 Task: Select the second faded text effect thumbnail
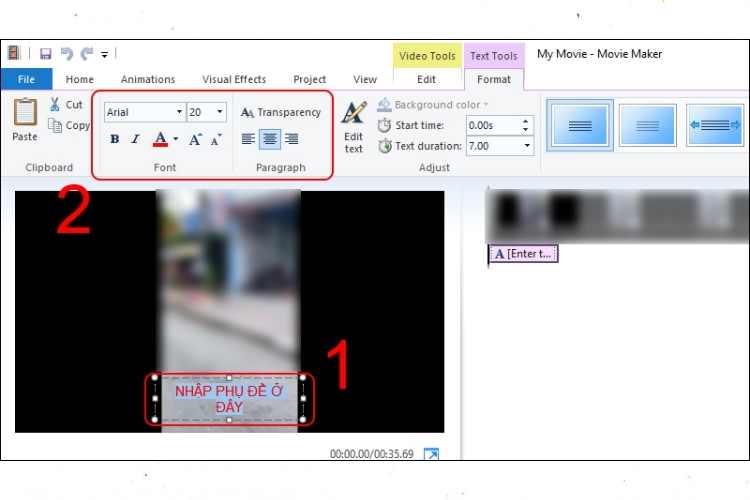coord(648,125)
